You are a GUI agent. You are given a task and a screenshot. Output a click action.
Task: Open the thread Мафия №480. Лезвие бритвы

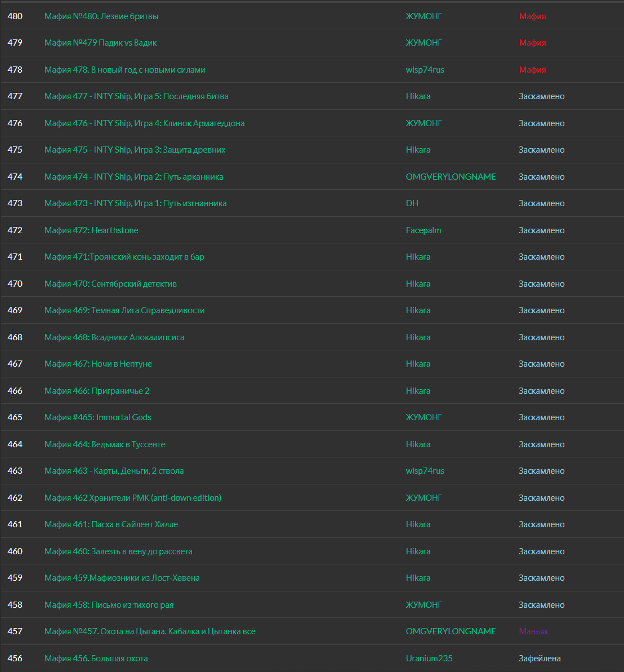(x=101, y=16)
